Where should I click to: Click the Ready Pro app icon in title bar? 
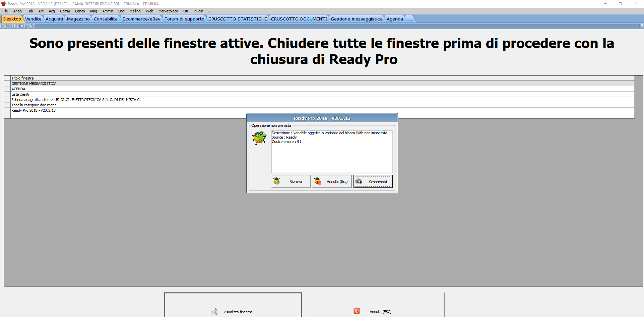[x=4, y=4]
